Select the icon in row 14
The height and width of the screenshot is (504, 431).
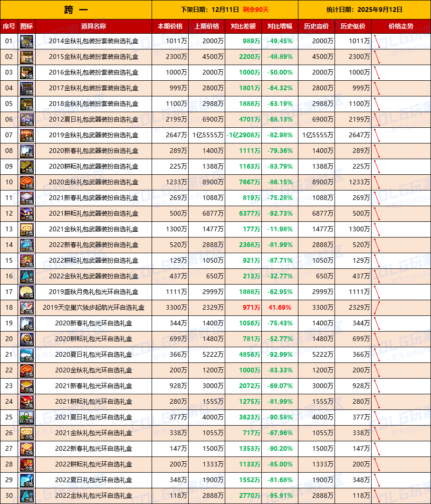(27, 245)
